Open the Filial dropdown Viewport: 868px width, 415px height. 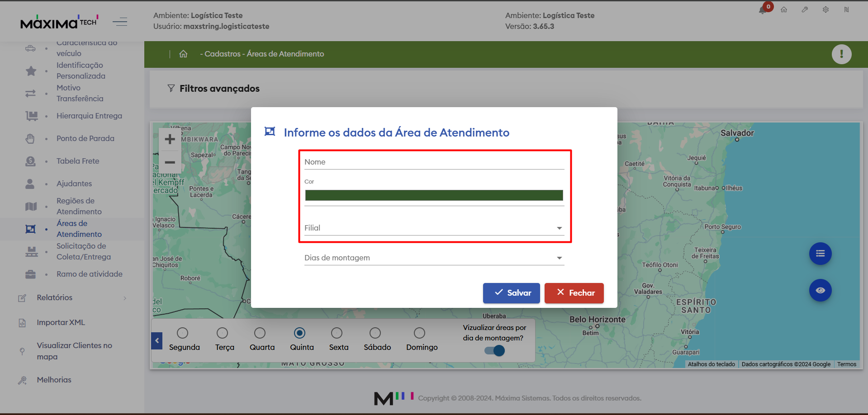[x=434, y=228]
